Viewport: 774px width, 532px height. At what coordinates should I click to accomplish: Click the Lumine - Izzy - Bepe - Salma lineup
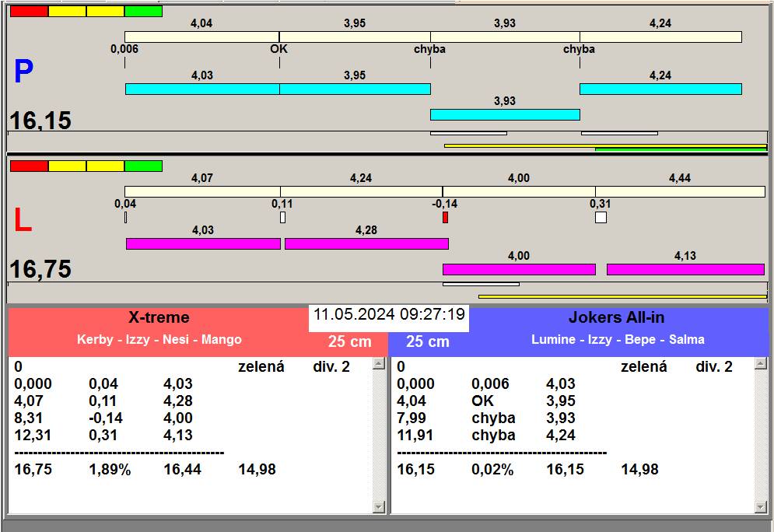point(618,340)
